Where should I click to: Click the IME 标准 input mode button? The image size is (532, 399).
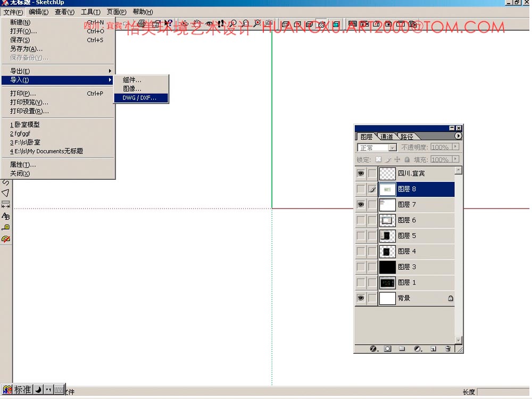point(22,389)
